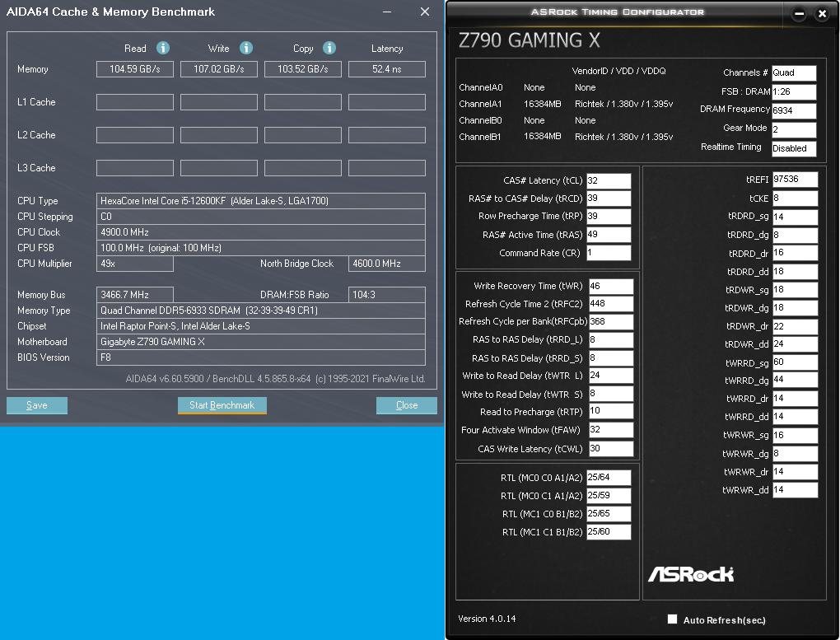Click the tRFCpb field showing 368
Viewport: 840px width, 640px height.
pyautogui.click(x=611, y=321)
